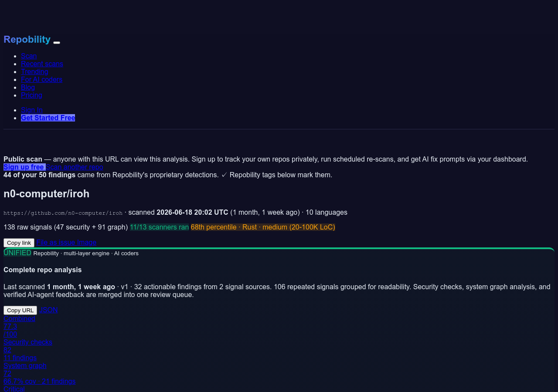Open the Blog link
The width and height of the screenshot is (558, 392).
pos(28,87)
